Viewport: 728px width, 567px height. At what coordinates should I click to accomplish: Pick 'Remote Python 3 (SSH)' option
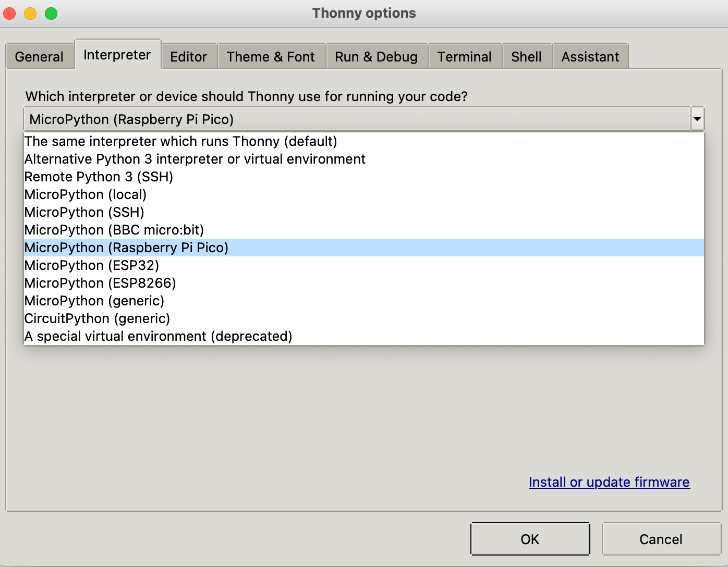364,177
